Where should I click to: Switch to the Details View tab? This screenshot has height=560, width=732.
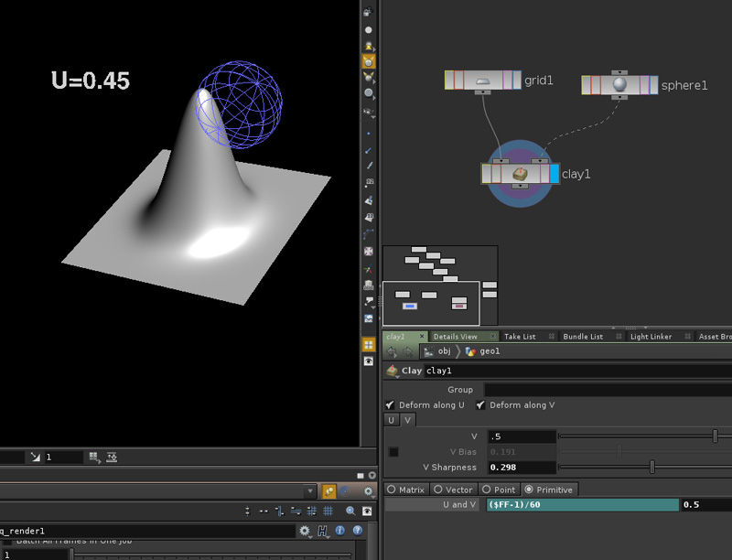(x=456, y=337)
